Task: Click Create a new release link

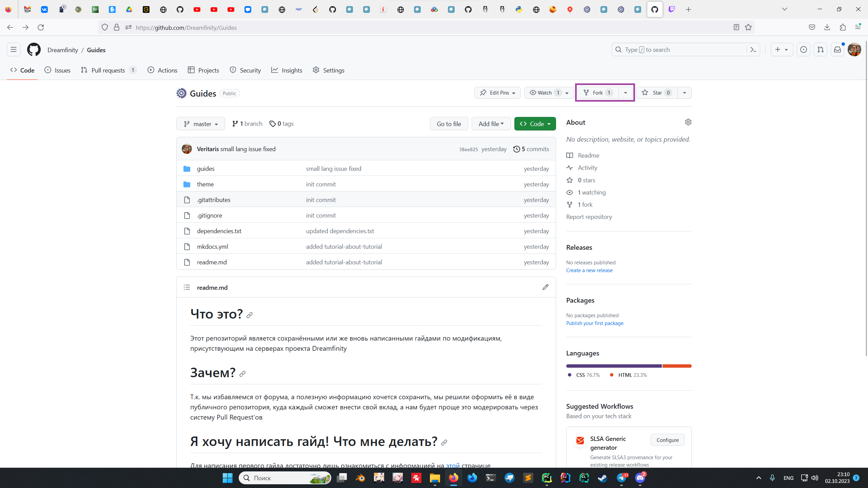Action: 589,270
